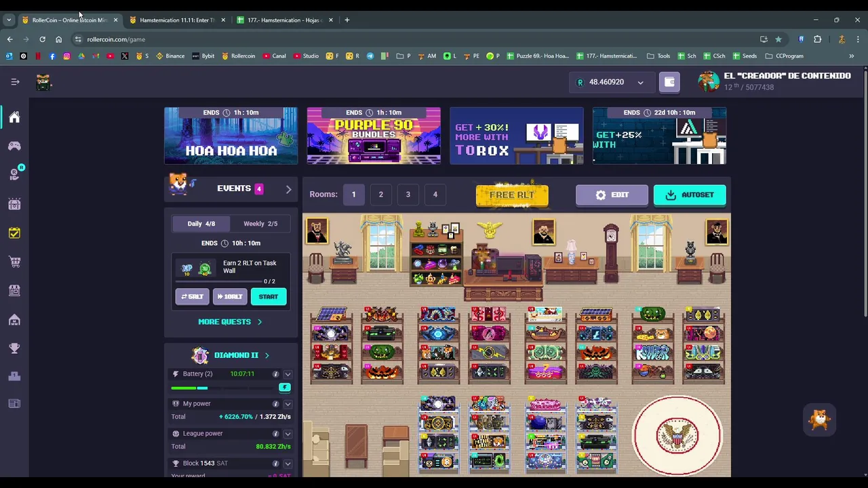
Task: Switch to 177.- Hamsternication Hojas browser tab
Action: (x=285, y=20)
